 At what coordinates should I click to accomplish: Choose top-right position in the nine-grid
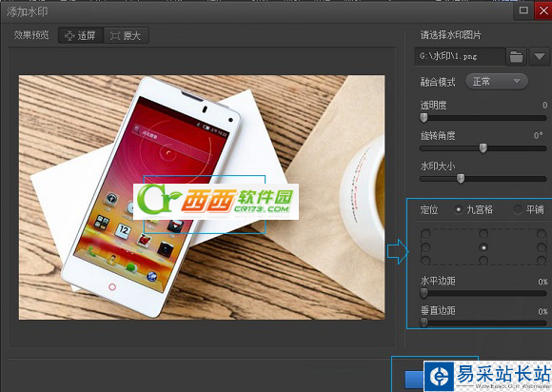point(542,233)
